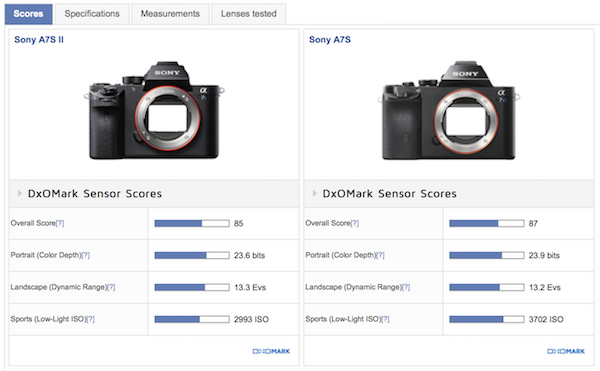600x371 pixels.
Task: Select the '13.2 Evs' value text
Action: (545, 288)
